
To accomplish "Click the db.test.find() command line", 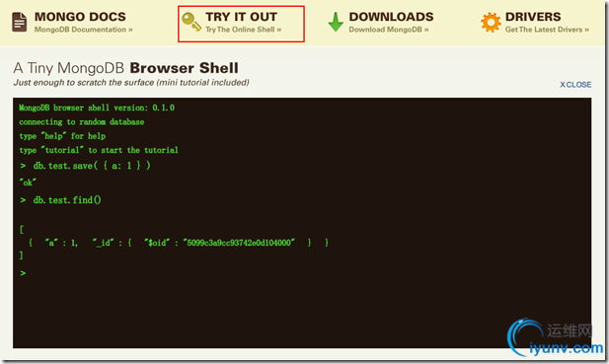I will click(60, 200).
